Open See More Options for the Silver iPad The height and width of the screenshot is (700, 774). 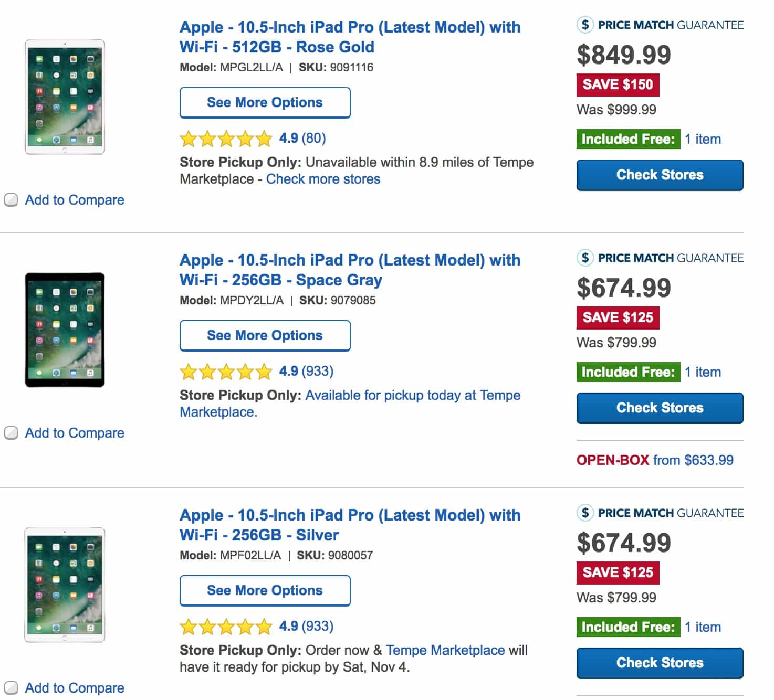pyautogui.click(x=265, y=590)
